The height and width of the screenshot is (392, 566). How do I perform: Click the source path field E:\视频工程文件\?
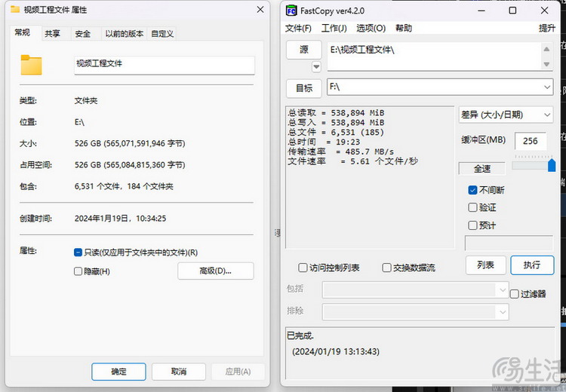pyautogui.click(x=435, y=57)
